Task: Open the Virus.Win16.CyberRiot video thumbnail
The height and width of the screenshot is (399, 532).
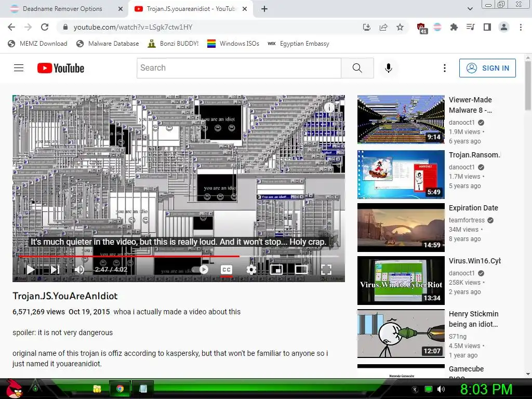Action: [401, 280]
